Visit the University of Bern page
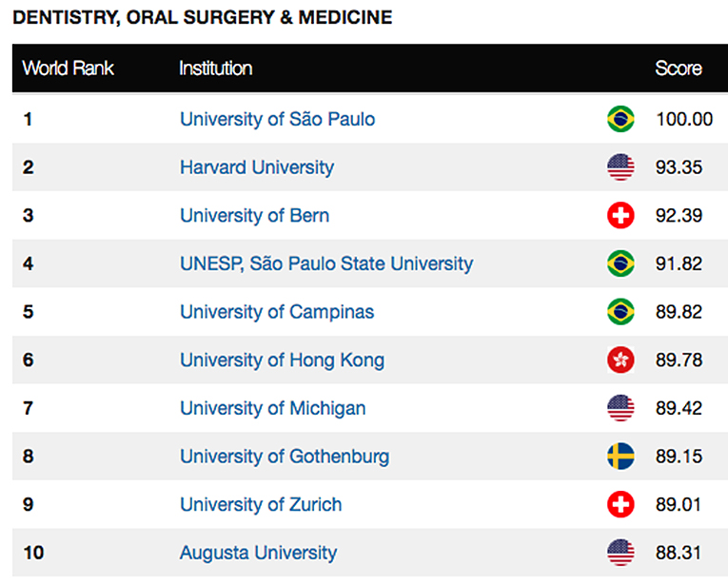Image resolution: width=728 pixels, height=584 pixels. click(254, 215)
